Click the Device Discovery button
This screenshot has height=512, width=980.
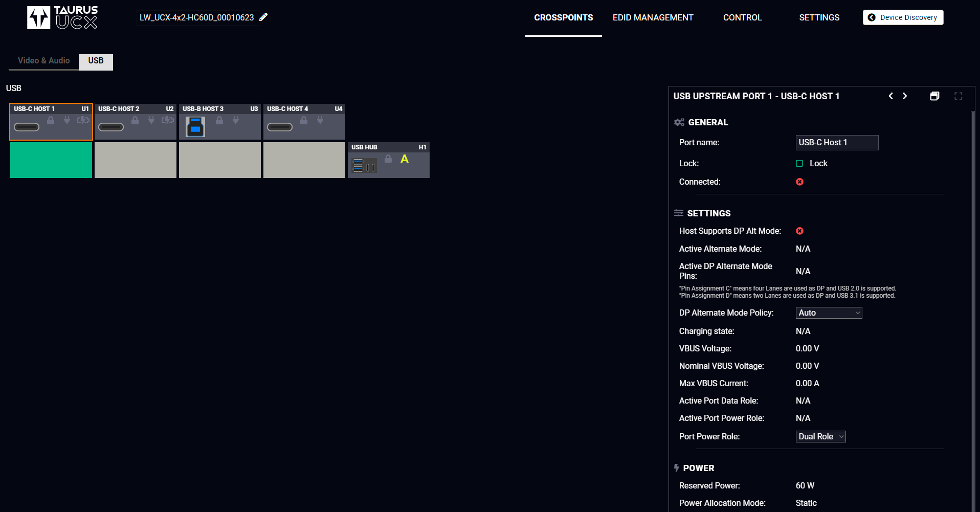pyautogui.click(x=903, y=17)
